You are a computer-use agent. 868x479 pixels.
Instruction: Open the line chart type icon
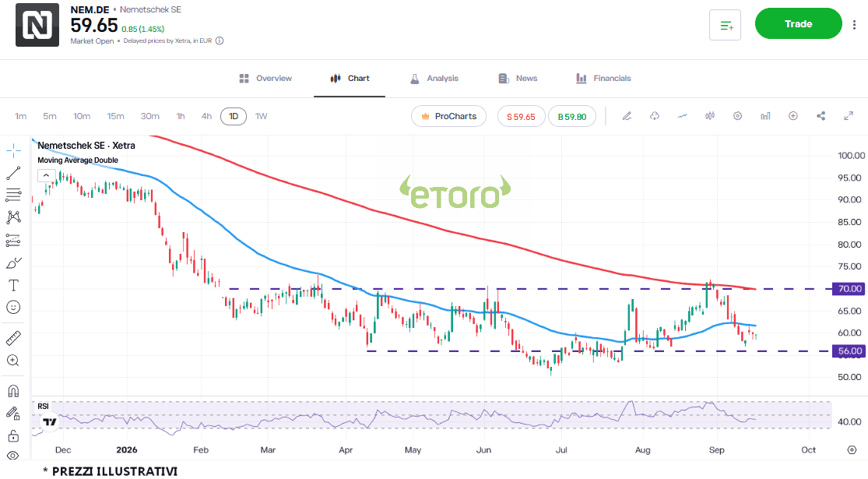click(x=682, y=116)
